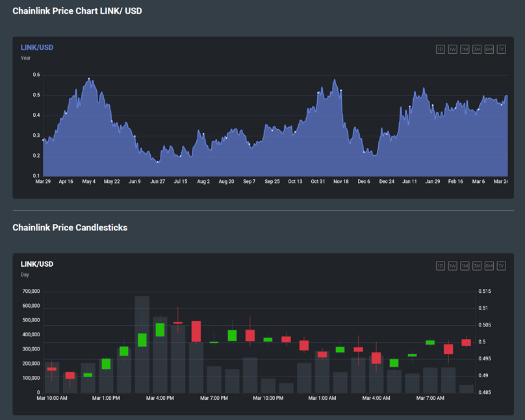Click the '700,000' volume axis label
This screenshot has height=420, width=525.
click(x=31, y=291)
